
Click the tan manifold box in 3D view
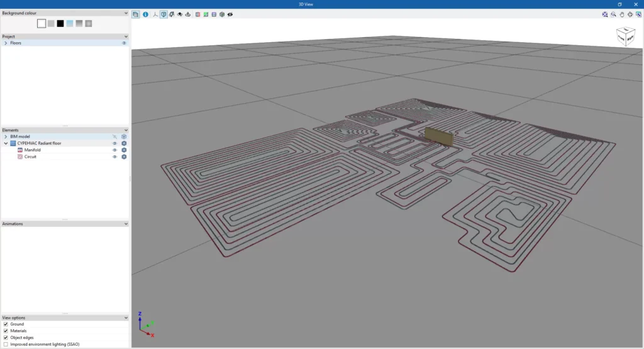[439, 136]
